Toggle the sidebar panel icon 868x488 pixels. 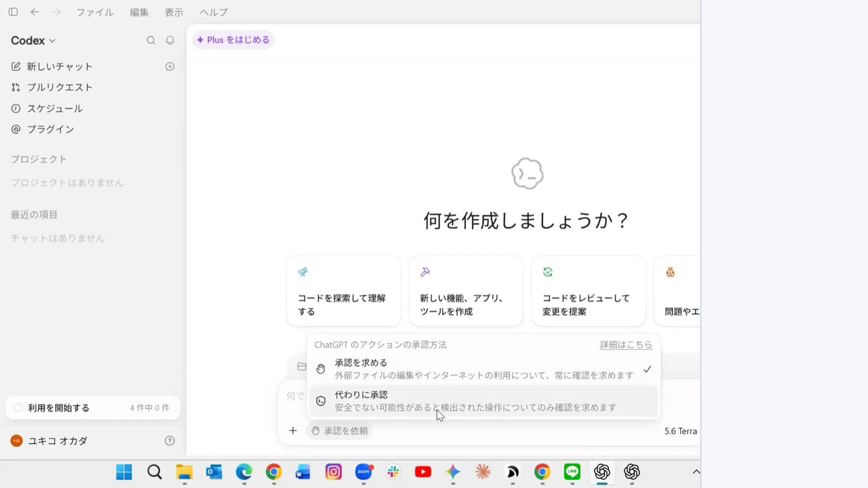(13, 12)
